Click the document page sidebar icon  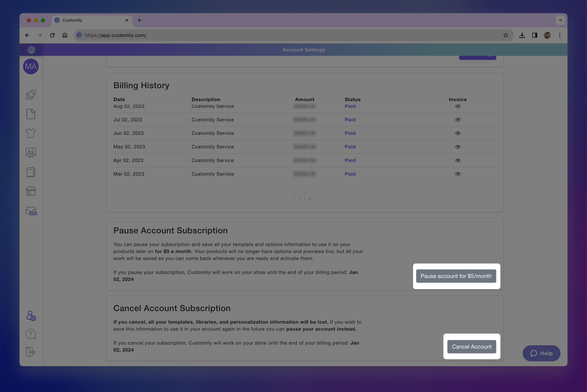(x=31, y=114)
